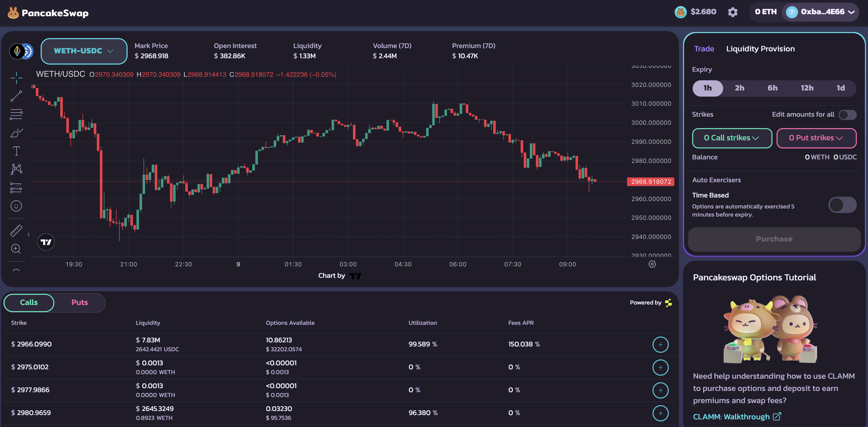868x427 pixels.
Task: Click the Powered by provider logo
Action: 668,303
